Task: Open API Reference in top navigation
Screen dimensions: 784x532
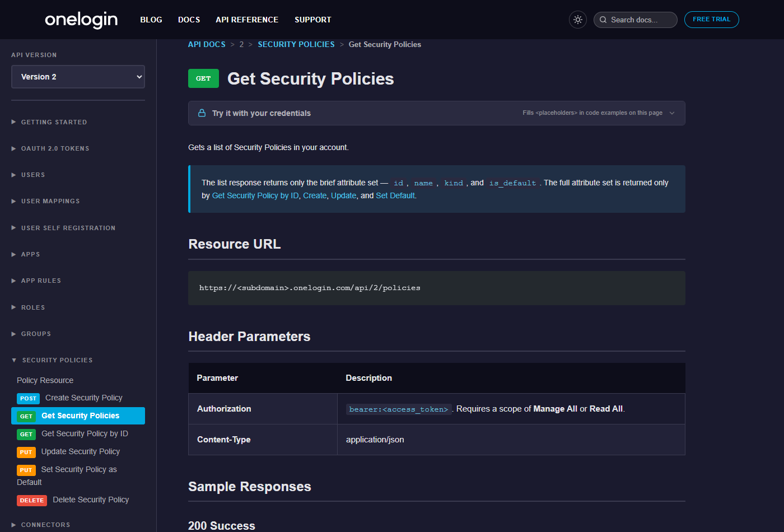Action: pyautogui.click(x=247, y=20)
